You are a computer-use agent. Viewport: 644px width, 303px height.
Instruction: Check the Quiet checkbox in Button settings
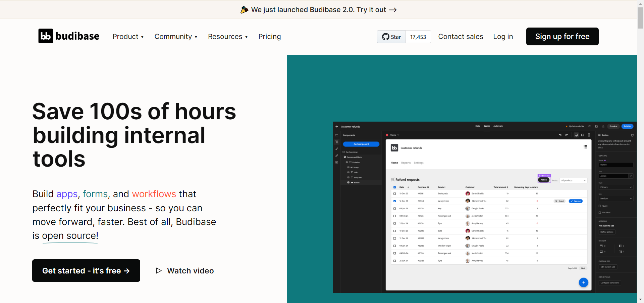coord(600,206)
